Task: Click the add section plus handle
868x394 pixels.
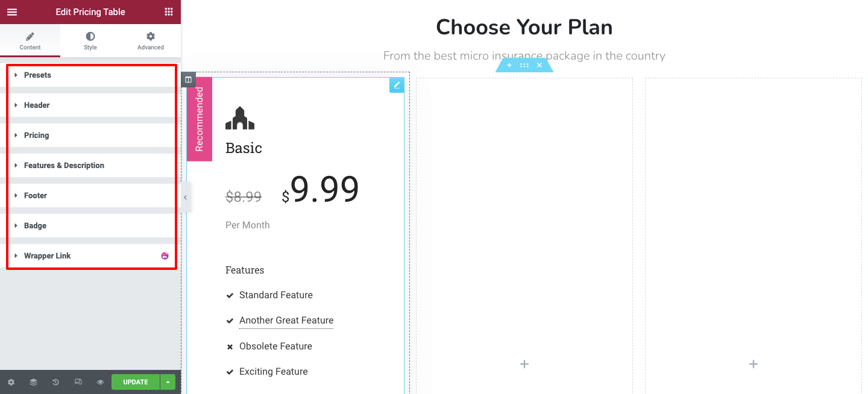Action: [x=509, y=65]
